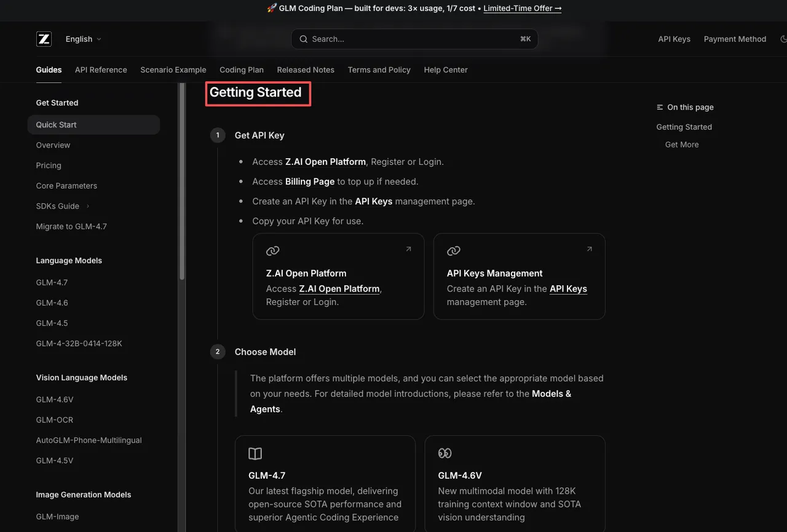Click the Z.AI logo icon
The width and height of the screenshot is (787, 532).
point(44,39)
